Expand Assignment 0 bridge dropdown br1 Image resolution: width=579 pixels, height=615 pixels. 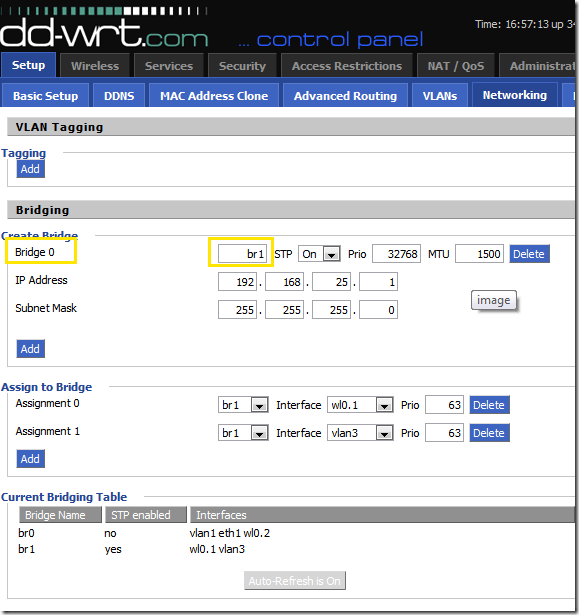[x=243, y=405]
